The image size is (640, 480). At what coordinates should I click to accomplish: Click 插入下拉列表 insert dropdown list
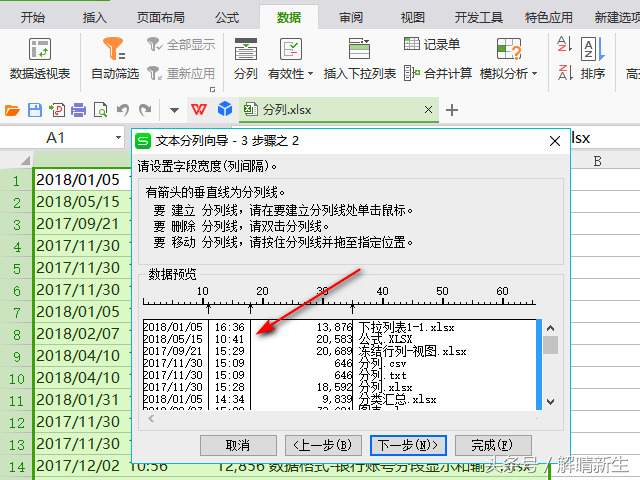pos(360,59)
